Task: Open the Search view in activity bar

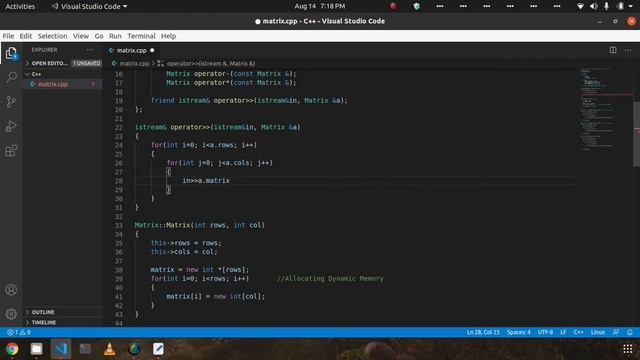Action: point(11,77)
